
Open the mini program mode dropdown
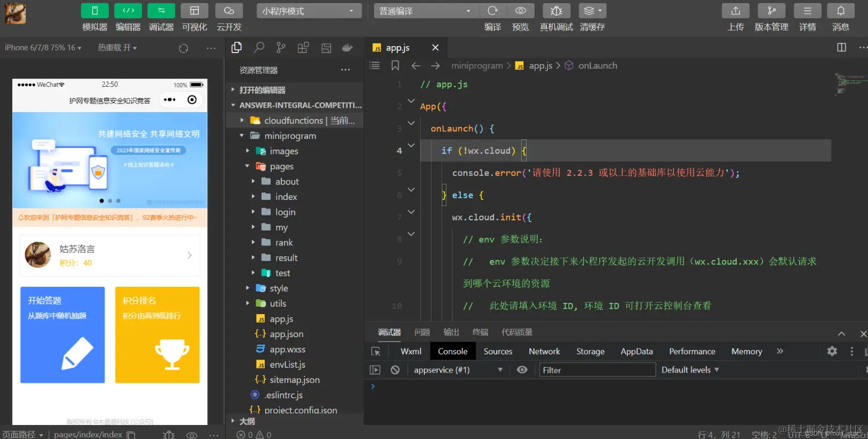(309, 11)
